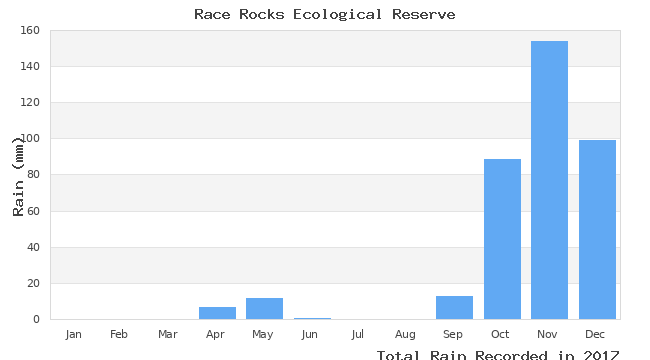Select the October rainfall bar
650x360 pixels.
pyautogui.click(x=502, y=239)
